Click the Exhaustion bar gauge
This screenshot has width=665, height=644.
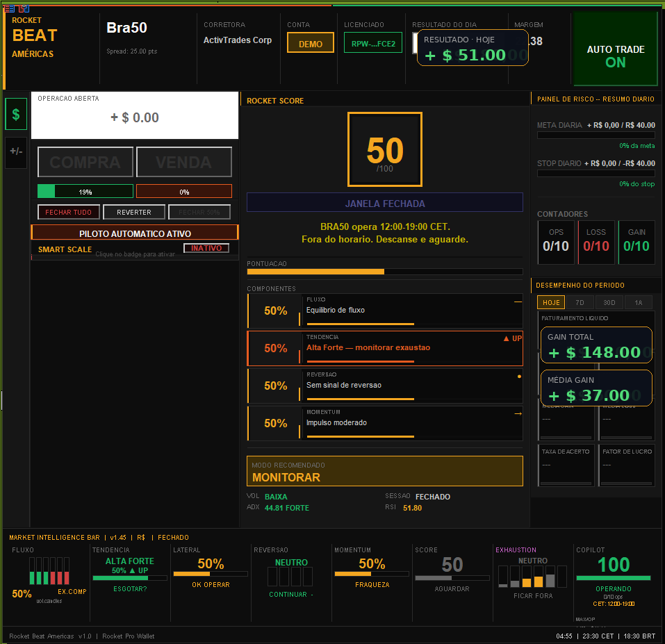click(533, 577)
